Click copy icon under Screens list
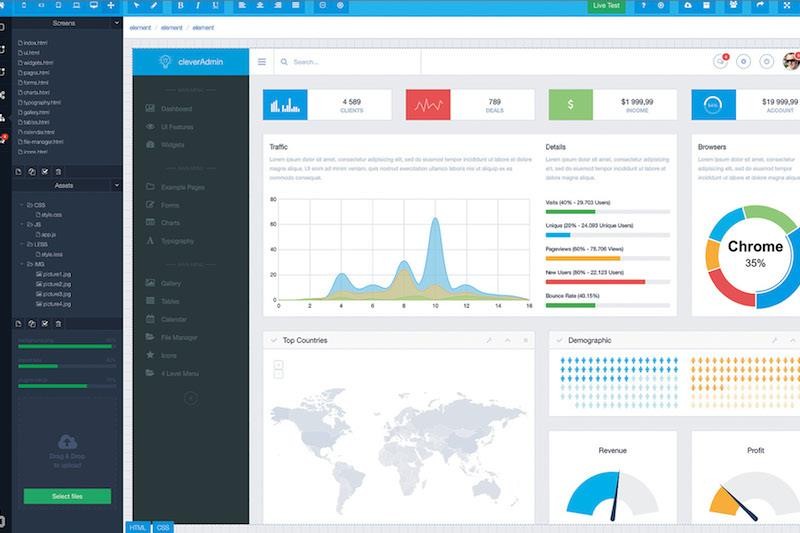Viewport: 800px width, 533px height. tap(32, 172)
